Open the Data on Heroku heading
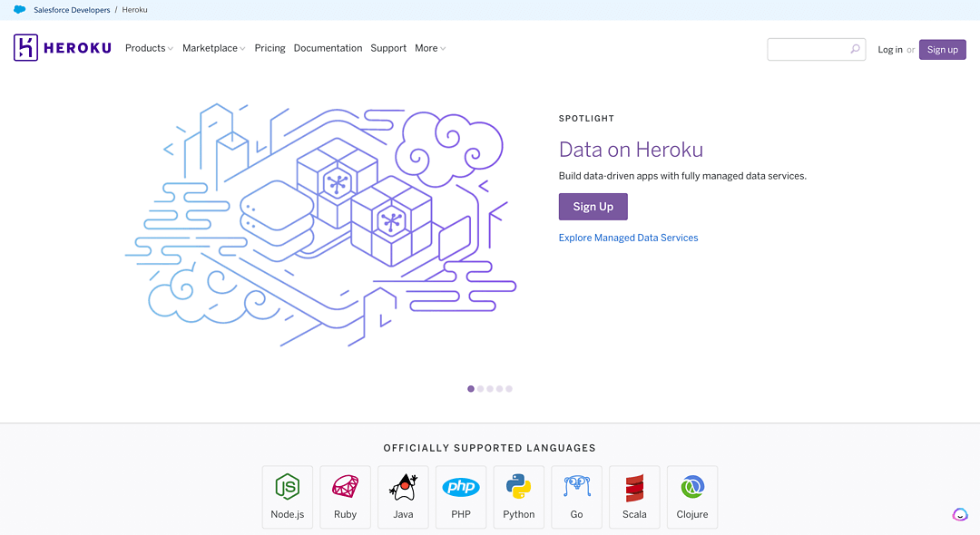The width and height of the screenshot is (980, 535). (631, 150)
